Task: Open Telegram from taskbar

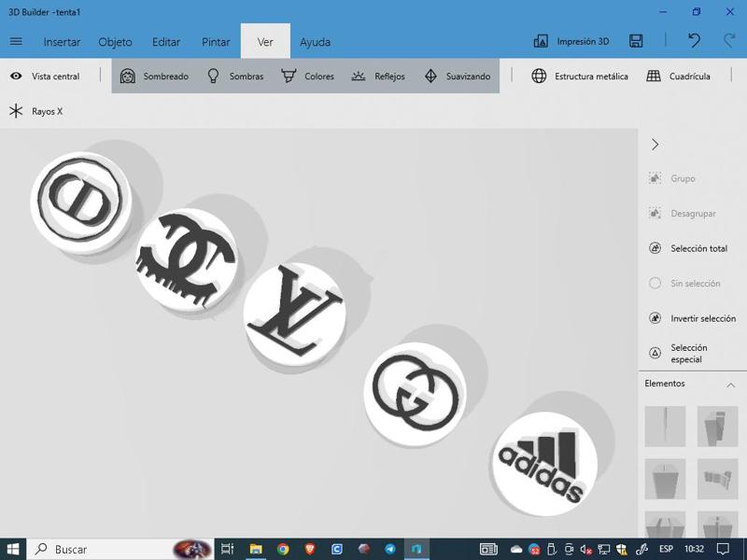Action: [389, 549]
